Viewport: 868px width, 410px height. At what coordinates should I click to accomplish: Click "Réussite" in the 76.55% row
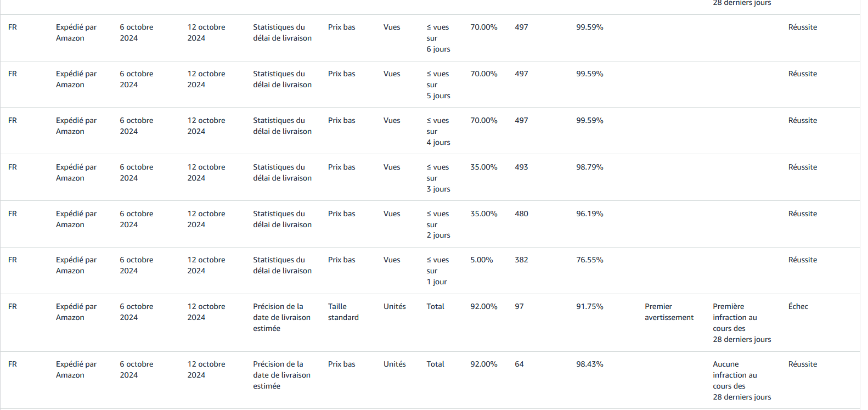802,260
